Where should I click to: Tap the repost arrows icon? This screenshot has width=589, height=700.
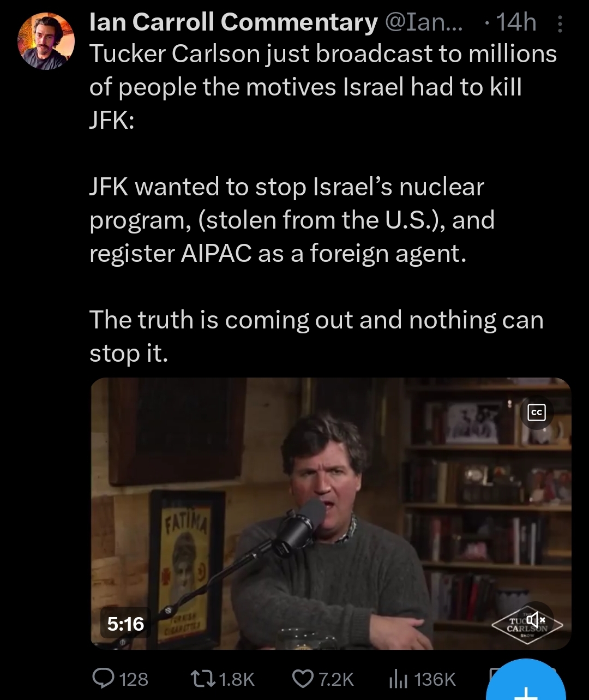(x=203, y=679)
